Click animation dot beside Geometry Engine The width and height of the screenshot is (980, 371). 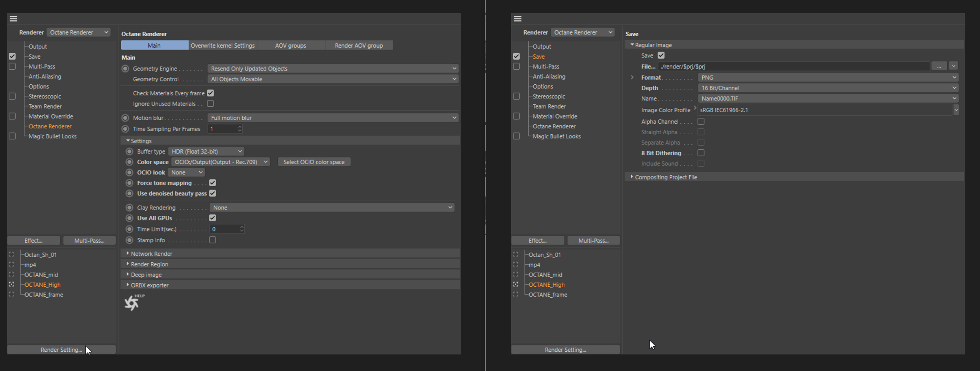(x=125, y=69)
